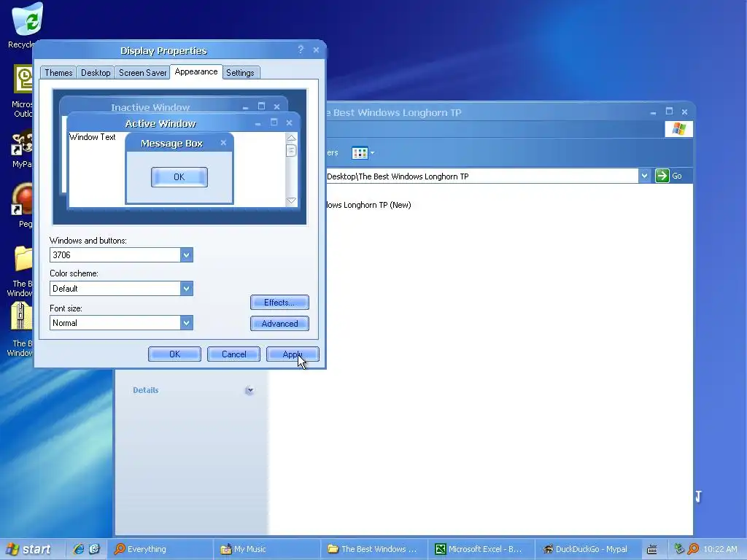Image resolution: width=747 pixels, height=560 pixels.
Task: Click the Active Window title in preview
Action: tap(160, 123)
